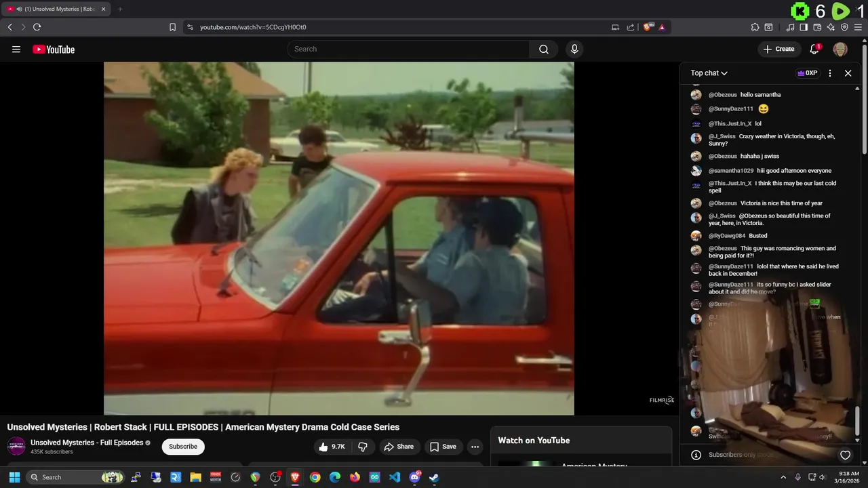The height and width of the screenshot is (488, 868).
Task: Click the cast icon in address bar
Action: 615,27
